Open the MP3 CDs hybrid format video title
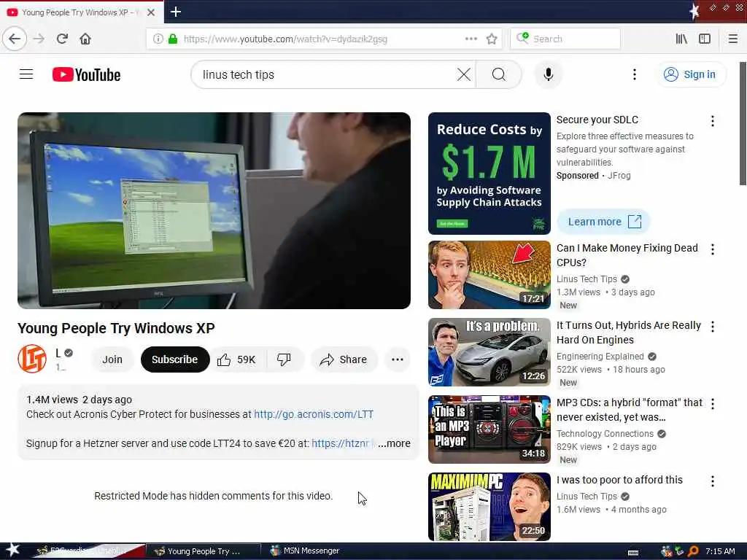Viewport: 747px width, 560px height. pos(630,410)
